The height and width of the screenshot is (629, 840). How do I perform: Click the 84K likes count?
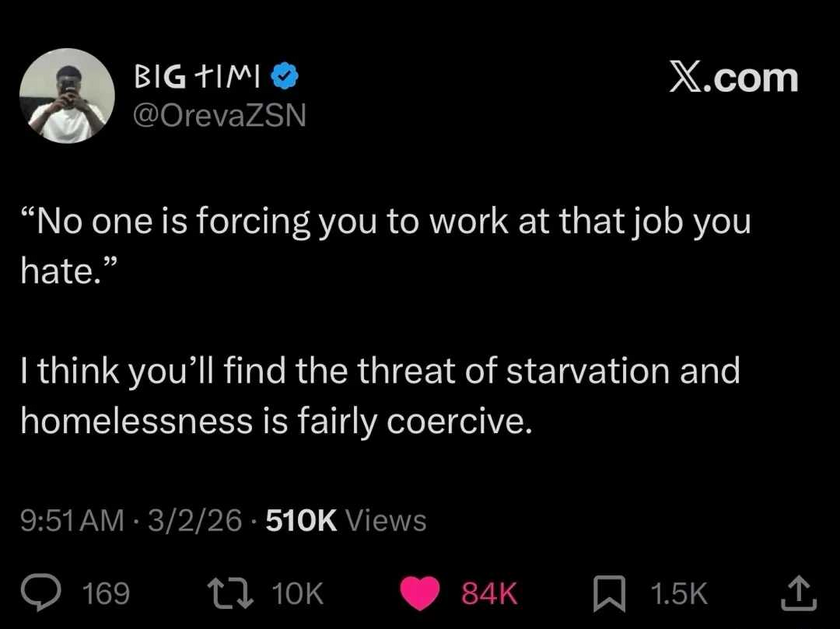tap(490, 594)
